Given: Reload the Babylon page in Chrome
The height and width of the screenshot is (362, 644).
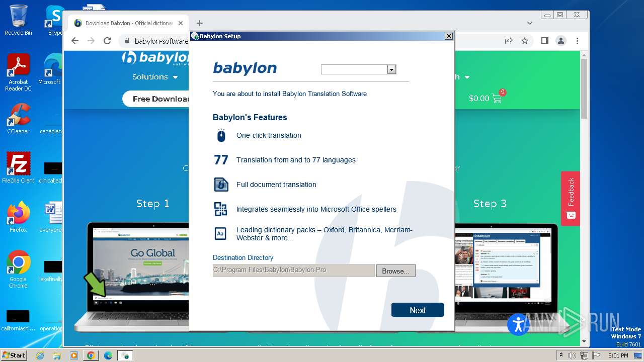Looking at the screenshot, I should click(x=107, y=41).
